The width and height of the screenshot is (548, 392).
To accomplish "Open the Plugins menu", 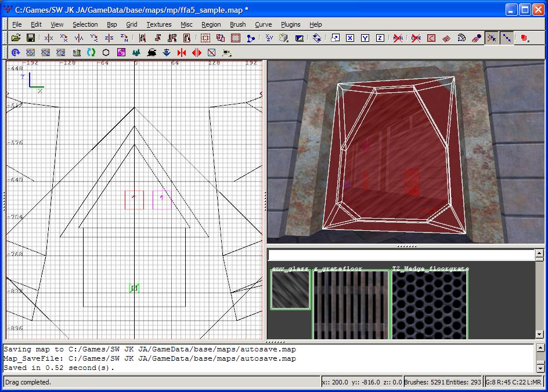I will [x=290, y=24].
